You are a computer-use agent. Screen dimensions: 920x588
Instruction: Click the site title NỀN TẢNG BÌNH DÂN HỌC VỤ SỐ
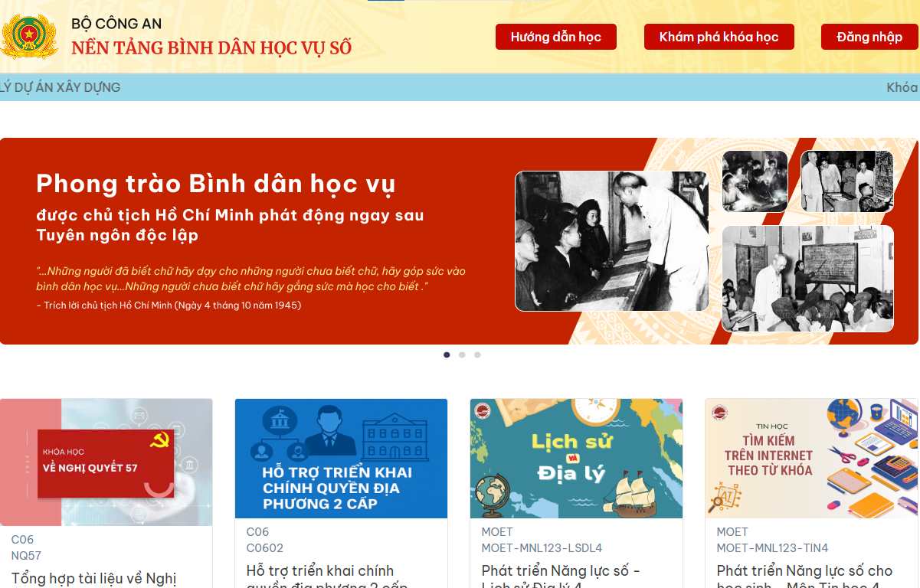coord(210,47)
